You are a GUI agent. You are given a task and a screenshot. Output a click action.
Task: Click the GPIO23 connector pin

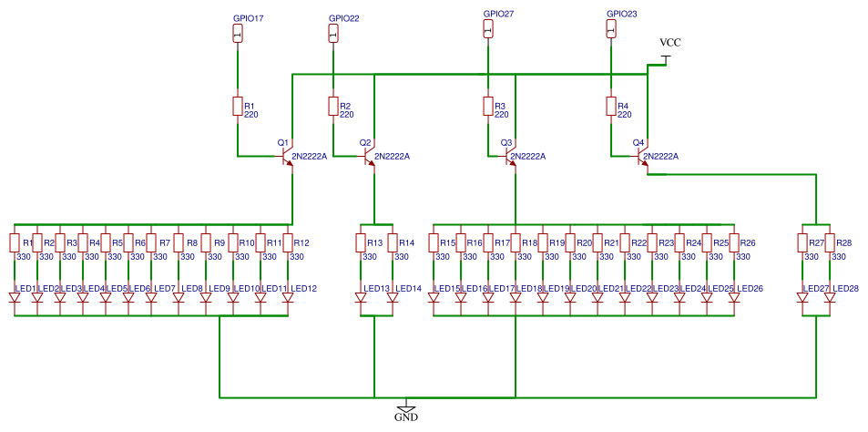tap(611, 31)
